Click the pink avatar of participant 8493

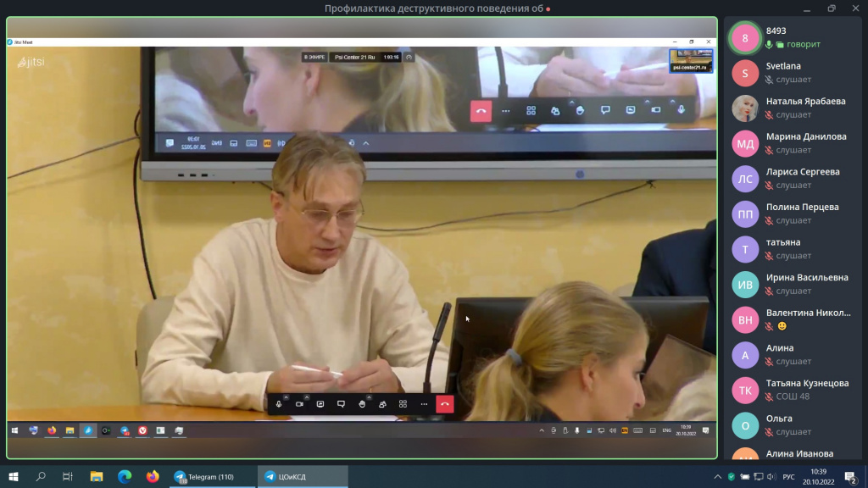(745, 37)
